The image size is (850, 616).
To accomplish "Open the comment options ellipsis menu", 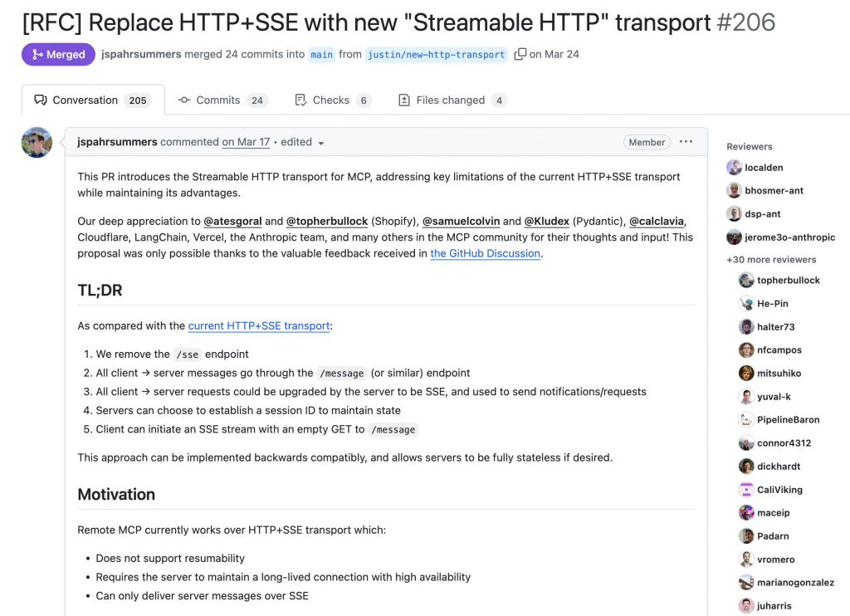I will [686, 142].
